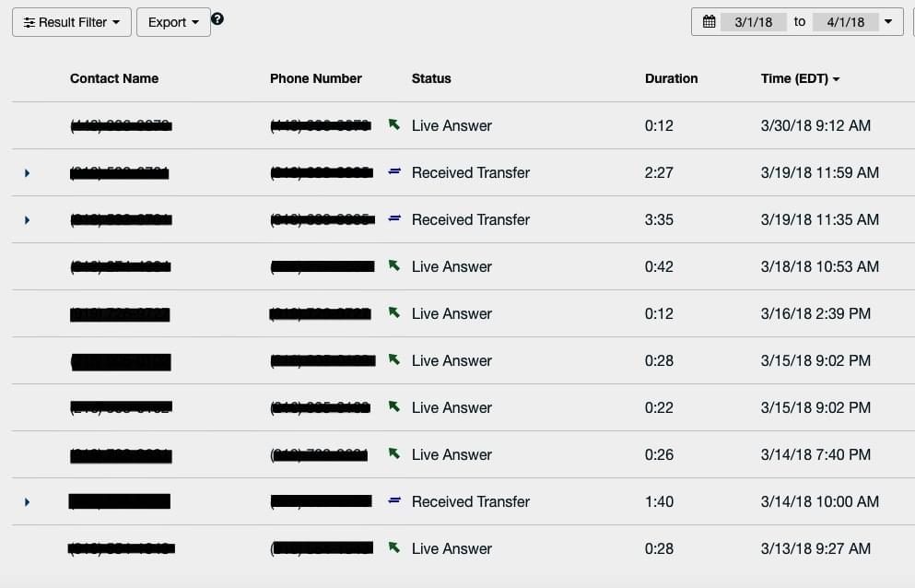Screen dimensions: 915x588
Task: Sort by the Time (EDT) column header
Action: [800, 78]
